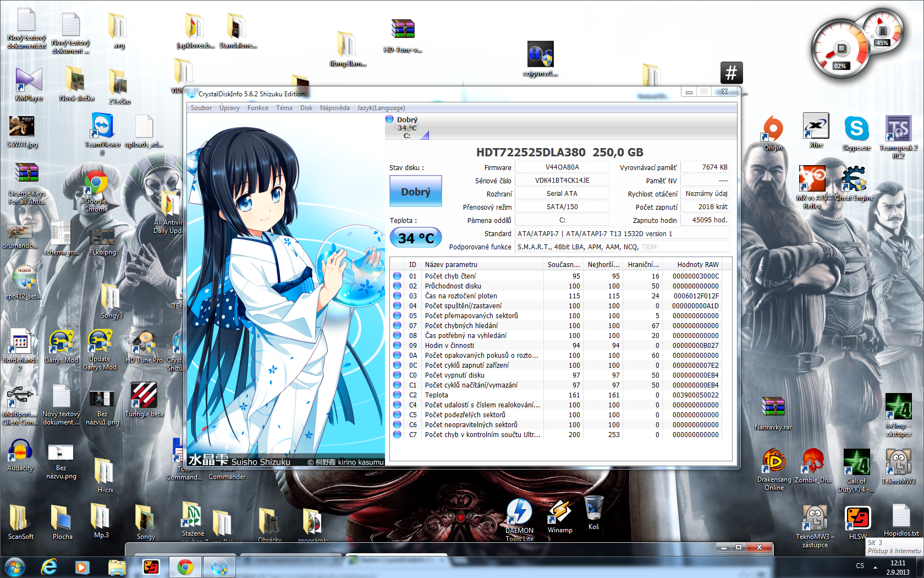This screenshot has width=924, height=578.
Task: Open Windows Media Player taskbar icon
Action: click(x=82, y=567)
